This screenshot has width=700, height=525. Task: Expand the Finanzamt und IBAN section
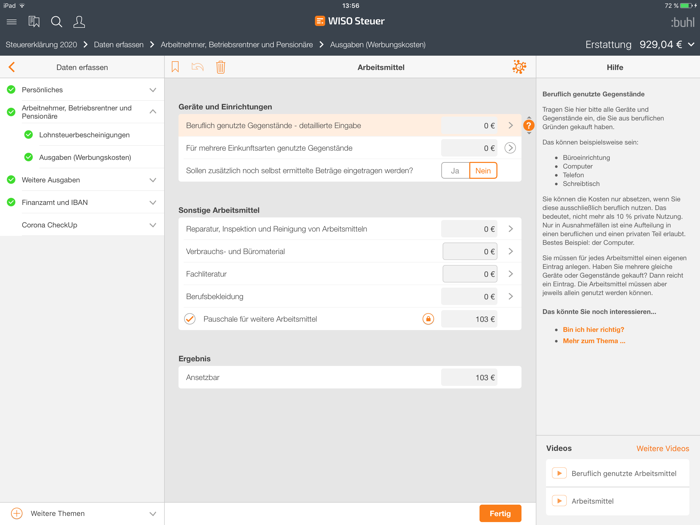click(x=153, y=202)
